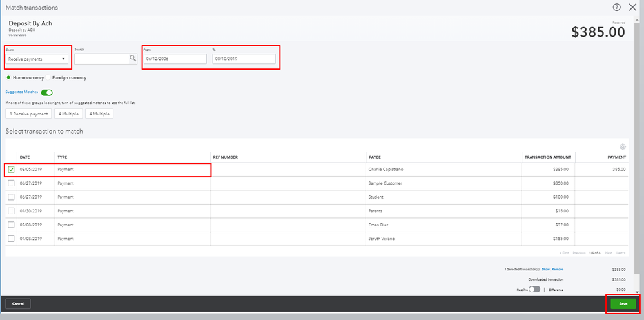
Task: Check the Parents payment row
Action: 11,211
